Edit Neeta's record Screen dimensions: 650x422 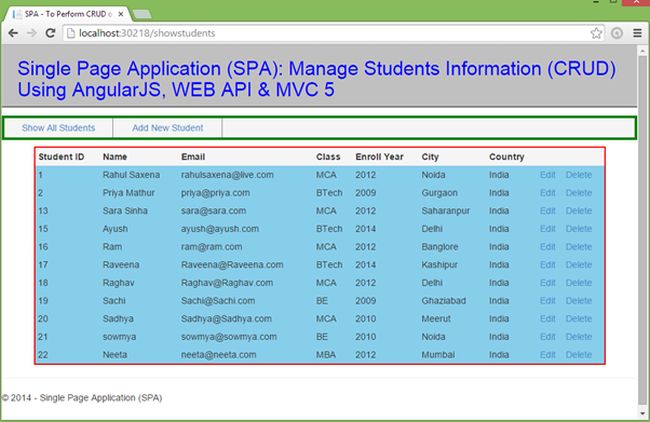547,355
